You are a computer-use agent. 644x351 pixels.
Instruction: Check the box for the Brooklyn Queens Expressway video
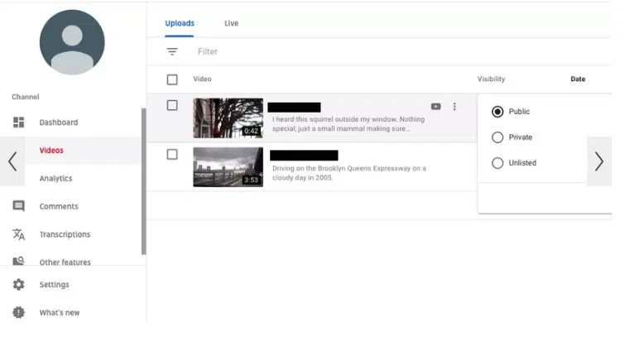pyautogui.click(x=172, y=154)
